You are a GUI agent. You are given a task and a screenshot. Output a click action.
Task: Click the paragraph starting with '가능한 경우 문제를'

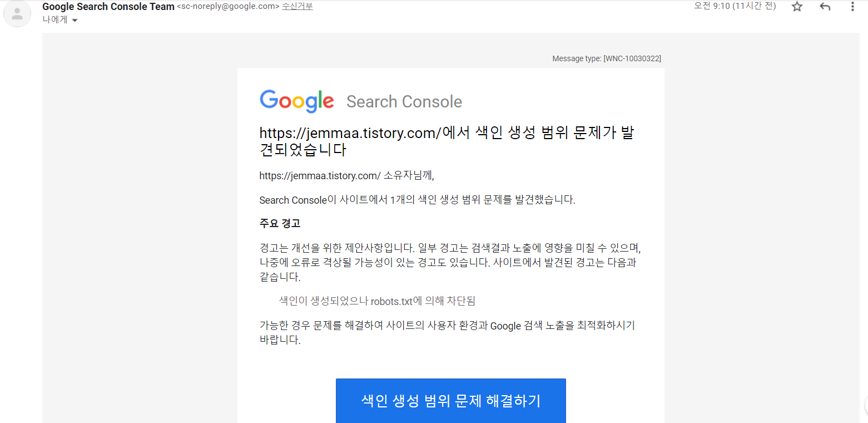(448, 333)
